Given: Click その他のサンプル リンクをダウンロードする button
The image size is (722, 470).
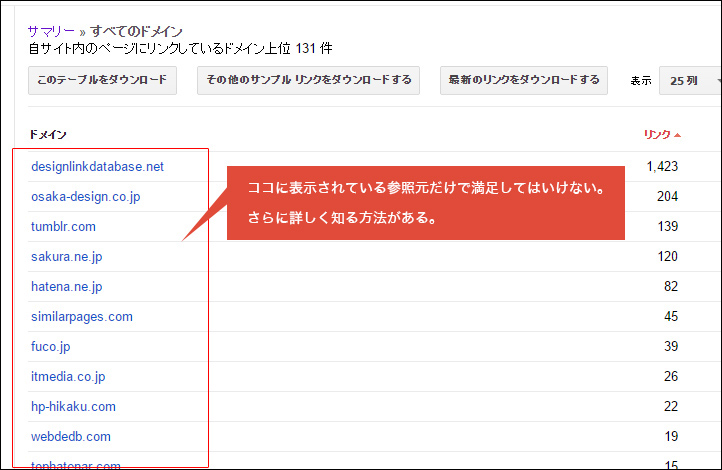Looking at the screenshot, I should [309, 80].
